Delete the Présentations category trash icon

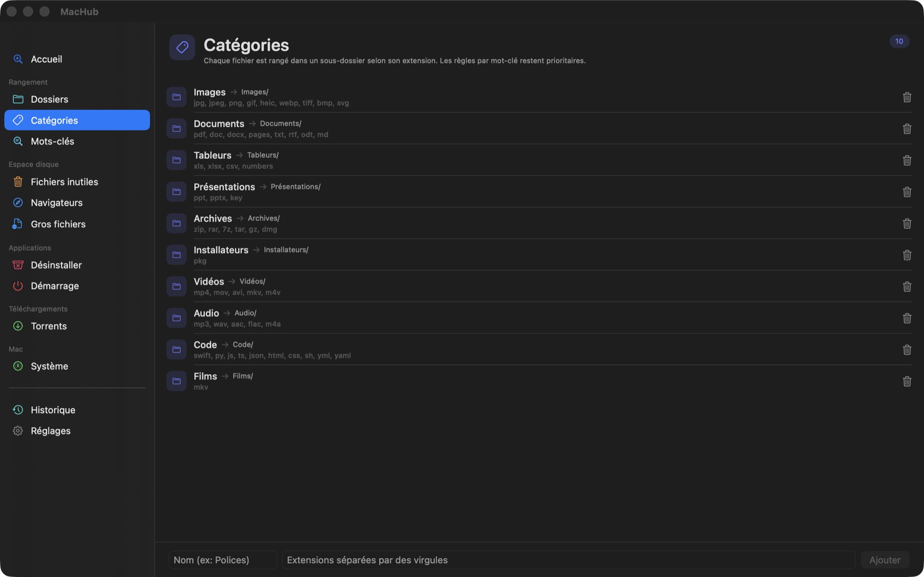907,192
